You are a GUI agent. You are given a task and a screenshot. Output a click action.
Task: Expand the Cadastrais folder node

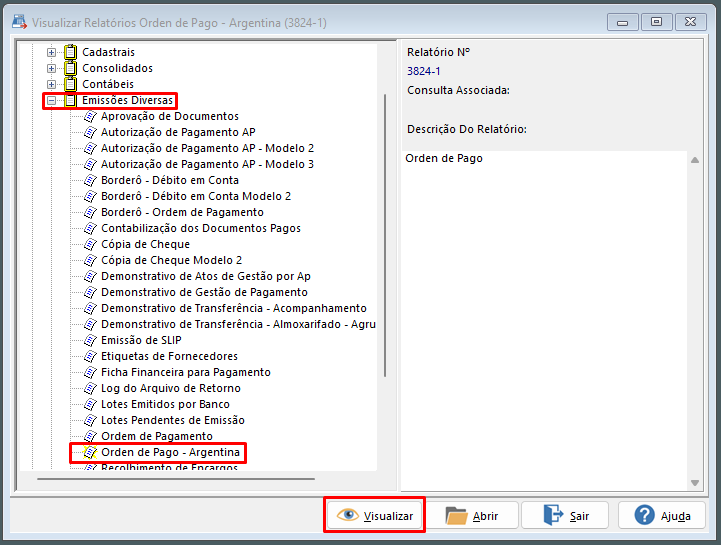point(52,52)
